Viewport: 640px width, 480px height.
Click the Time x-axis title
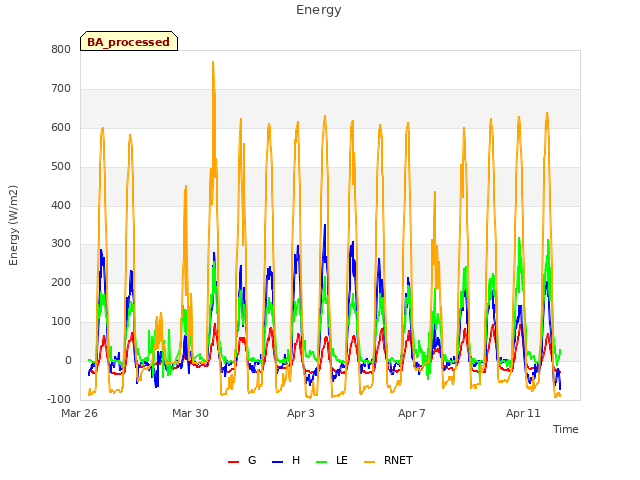pyautogui.click(x=565, y=429)
